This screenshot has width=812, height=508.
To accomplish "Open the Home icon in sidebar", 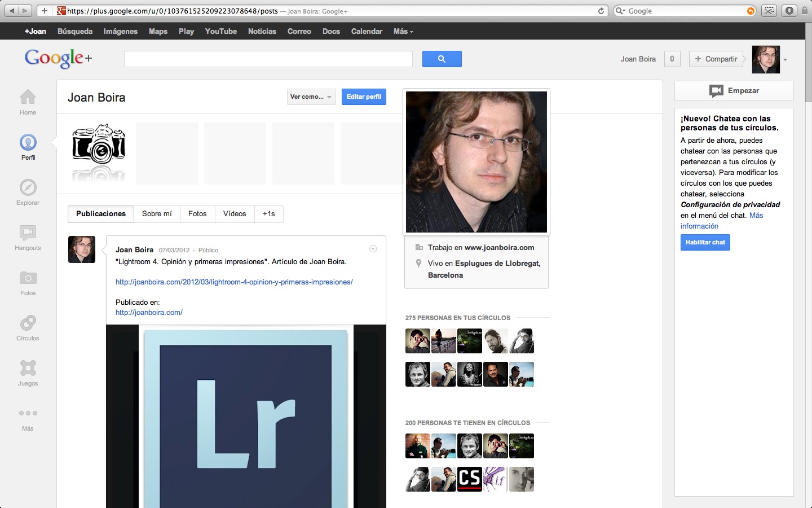I will [x=28, y=98].
